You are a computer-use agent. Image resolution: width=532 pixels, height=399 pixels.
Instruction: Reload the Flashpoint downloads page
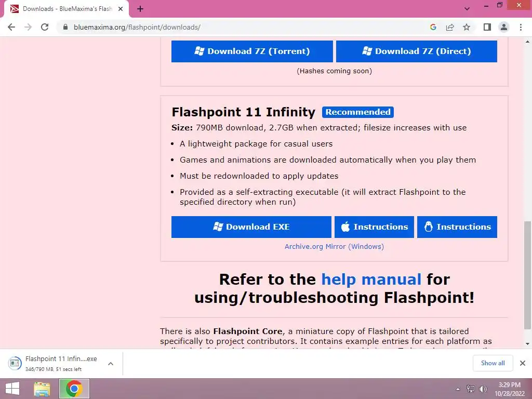click(45, 27)
